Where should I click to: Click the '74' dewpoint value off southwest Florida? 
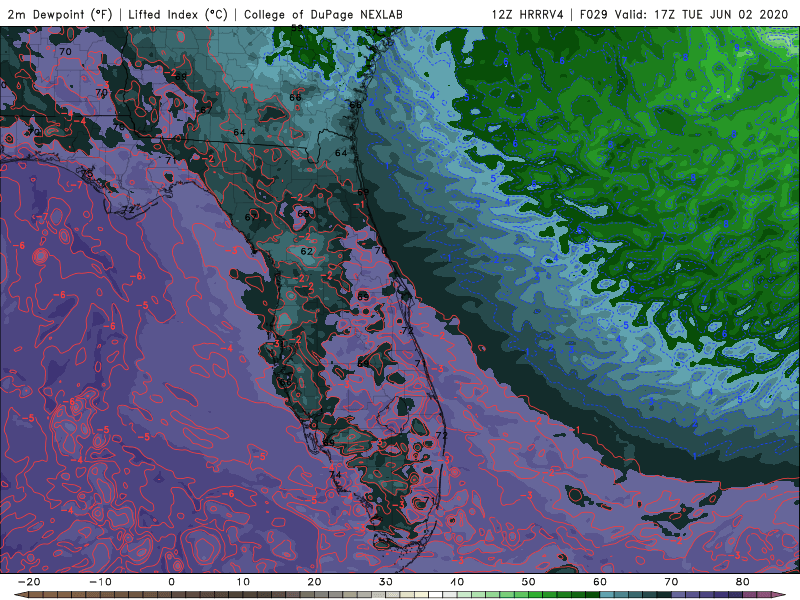[335, 474]
